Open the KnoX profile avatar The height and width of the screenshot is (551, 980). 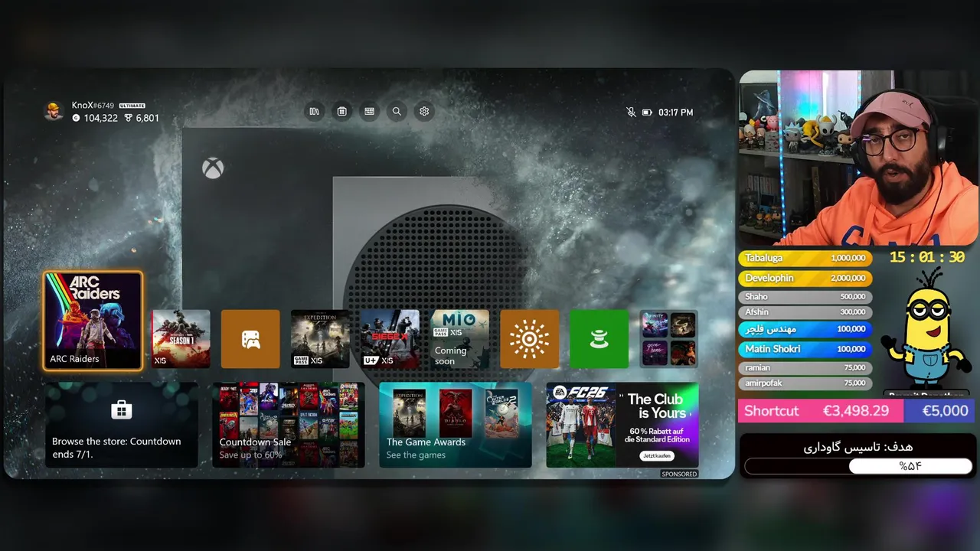(54, 112)
